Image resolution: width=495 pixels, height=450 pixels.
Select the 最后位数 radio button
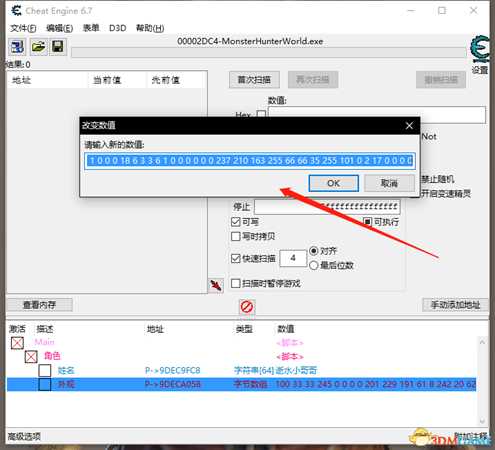pos(314,265)
